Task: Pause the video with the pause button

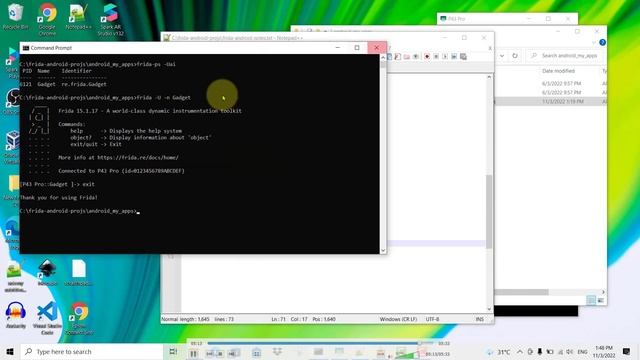Action: 193,354
